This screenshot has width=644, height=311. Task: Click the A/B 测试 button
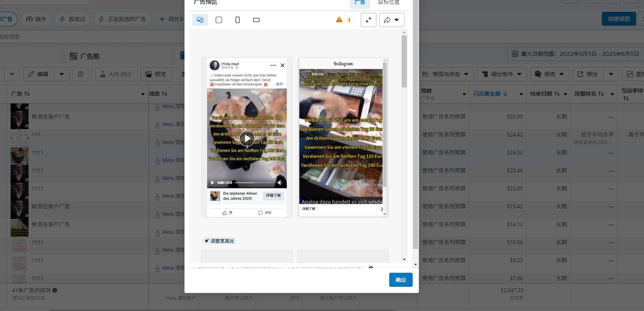tap(116, 74)
